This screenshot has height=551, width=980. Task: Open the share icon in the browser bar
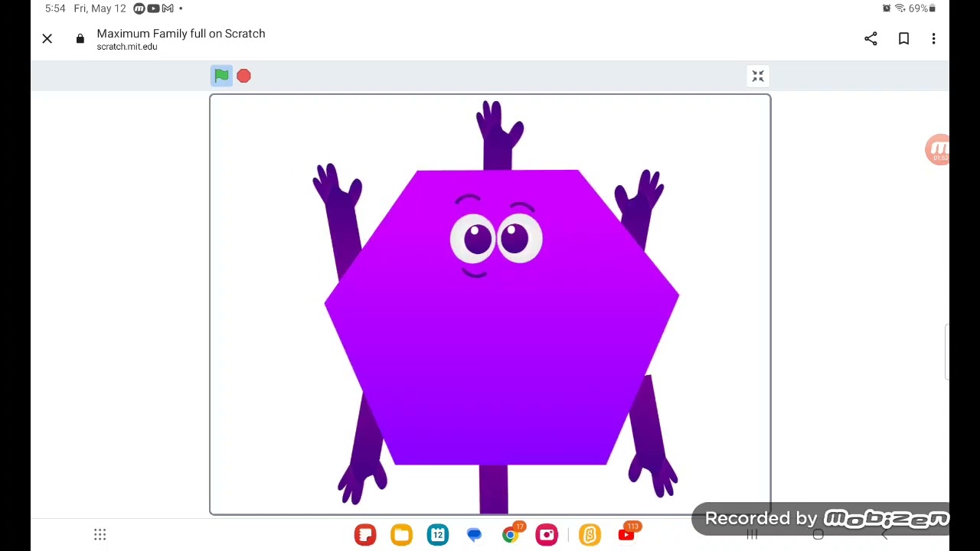click(871, 38)
